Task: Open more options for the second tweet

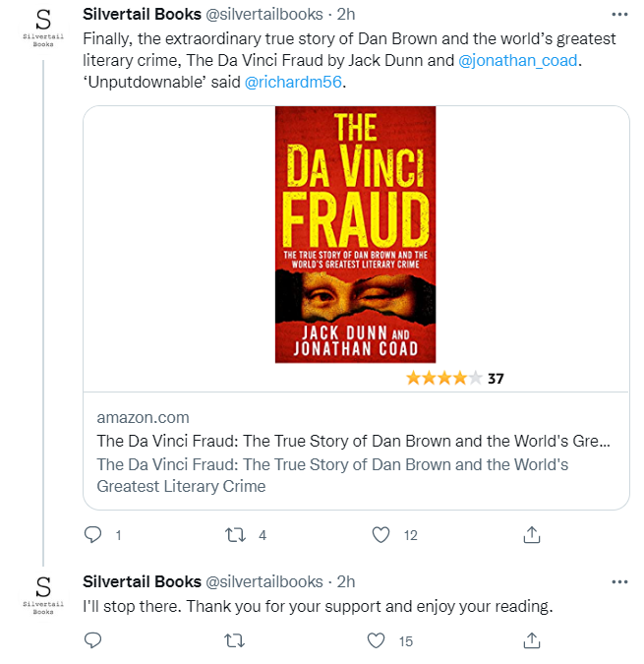Action: (618, 581)
